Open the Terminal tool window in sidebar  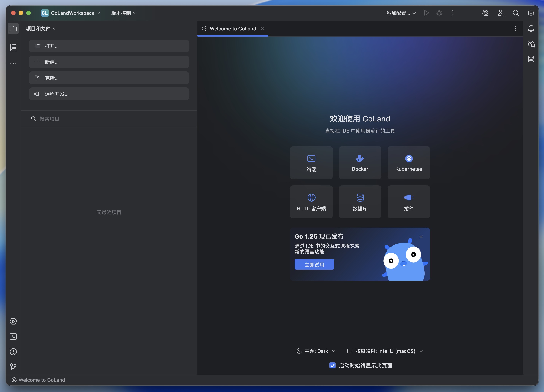pos(13,336)
